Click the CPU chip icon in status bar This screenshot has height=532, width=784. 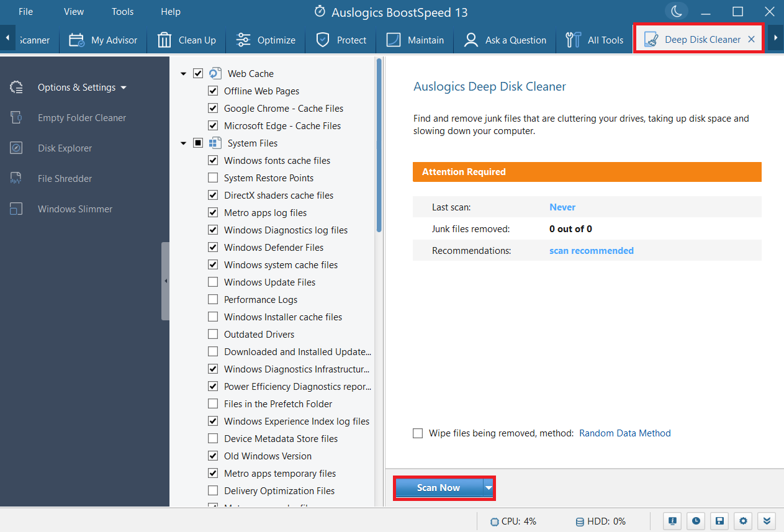coord(494,521)
